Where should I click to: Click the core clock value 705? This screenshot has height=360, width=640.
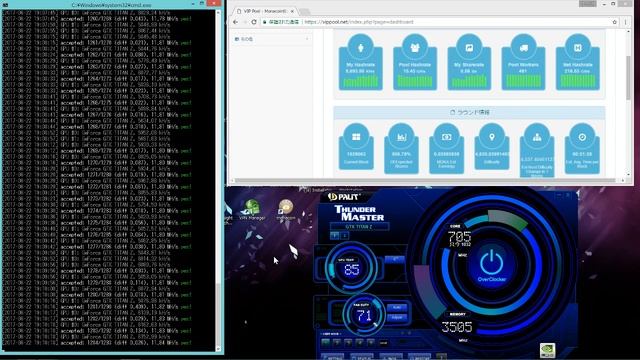pyautogui.click(x=459, y=236)
